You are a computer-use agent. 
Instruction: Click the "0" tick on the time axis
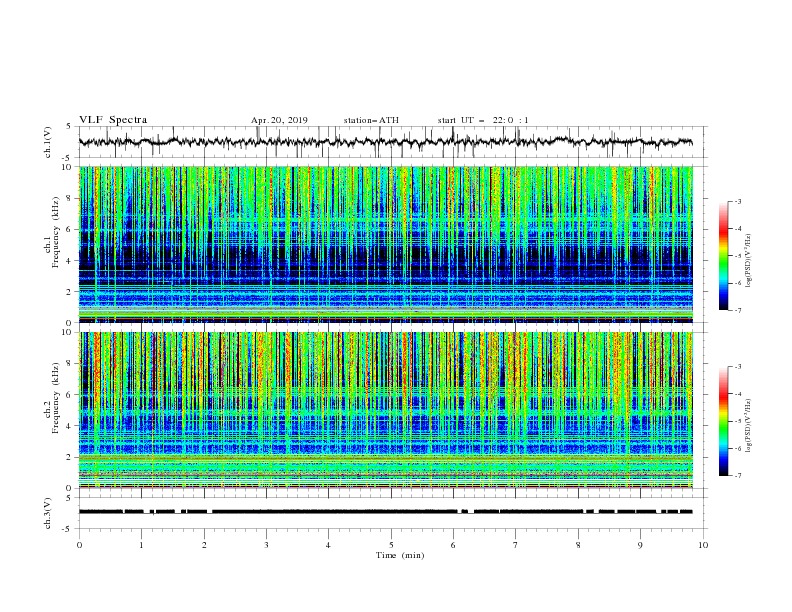click(x=79, y=545)
